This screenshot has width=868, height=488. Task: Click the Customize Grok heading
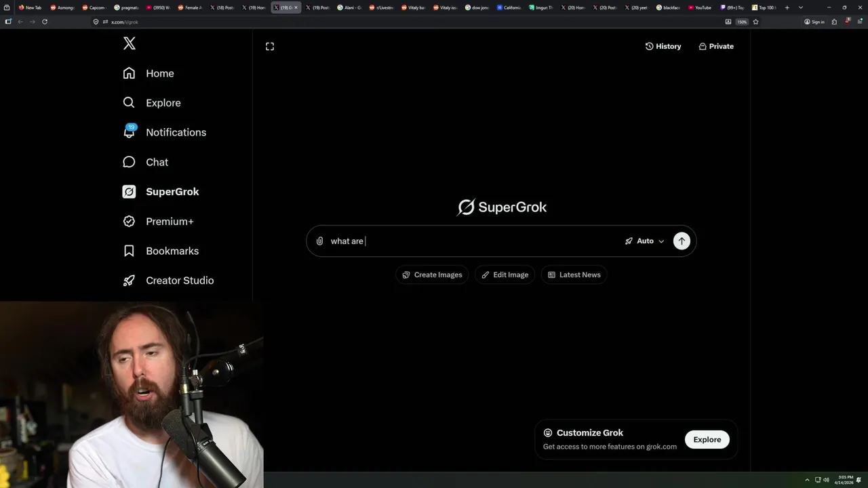click(590, 432)
